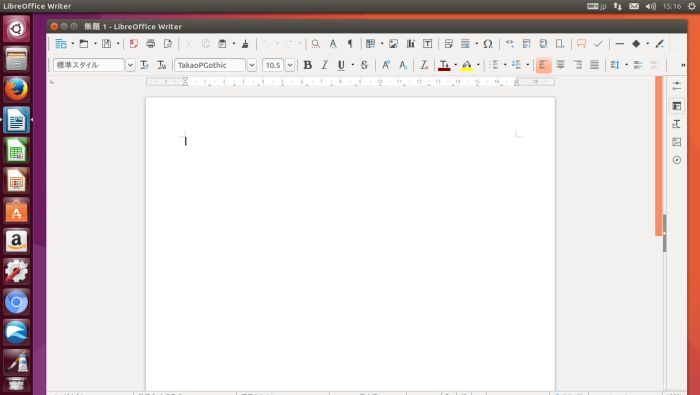The height and width of the screenshot is (395, 700).
Task: Click New Style icon
Action: point(162,65)
